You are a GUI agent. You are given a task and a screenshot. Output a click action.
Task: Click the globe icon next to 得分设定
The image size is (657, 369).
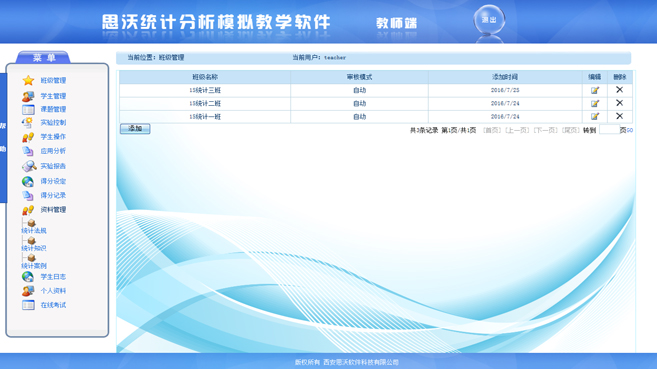pos(28,181)
